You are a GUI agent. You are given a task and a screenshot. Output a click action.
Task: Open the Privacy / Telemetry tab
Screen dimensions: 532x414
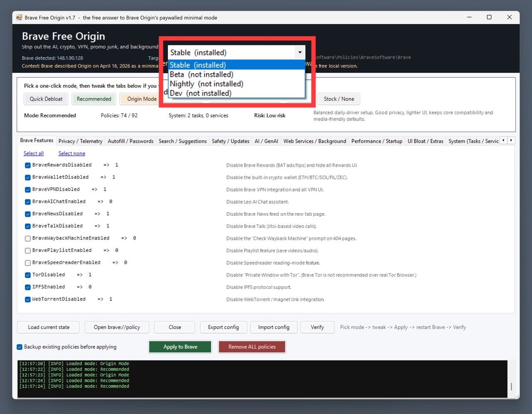coord(80,141)
